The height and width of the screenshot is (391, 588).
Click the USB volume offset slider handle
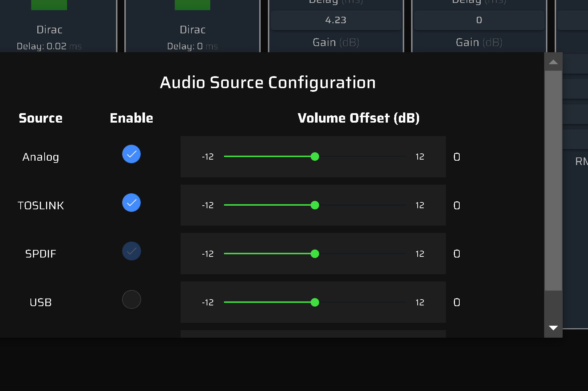tap(315, 302)
